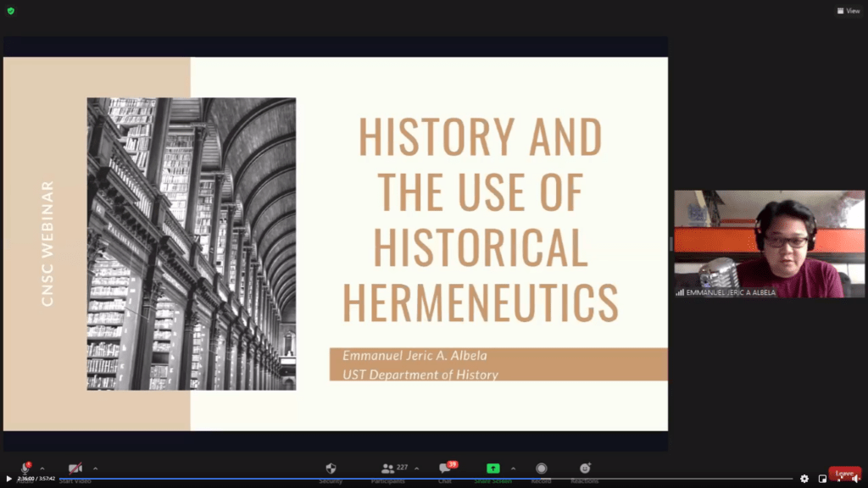Viewport: 868px width, 488px height.
Task: Click the green Share Screen icon
Action: click(x=492, y=468)
